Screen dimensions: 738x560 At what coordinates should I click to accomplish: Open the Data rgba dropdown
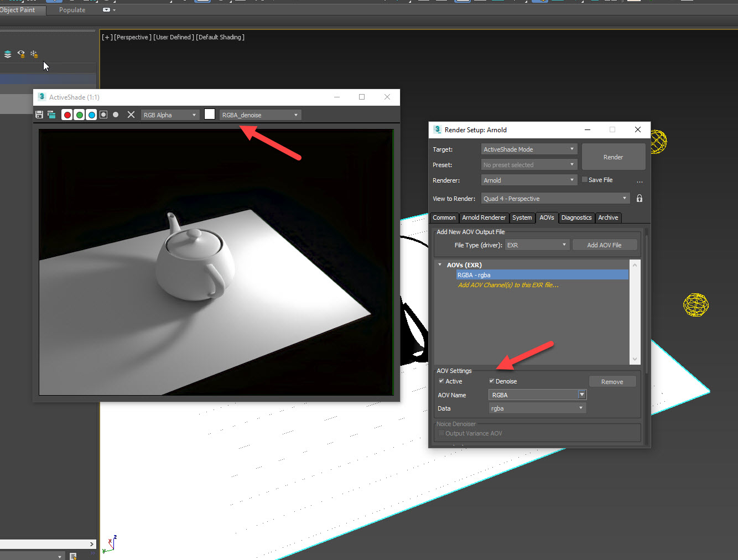point(537,408)
